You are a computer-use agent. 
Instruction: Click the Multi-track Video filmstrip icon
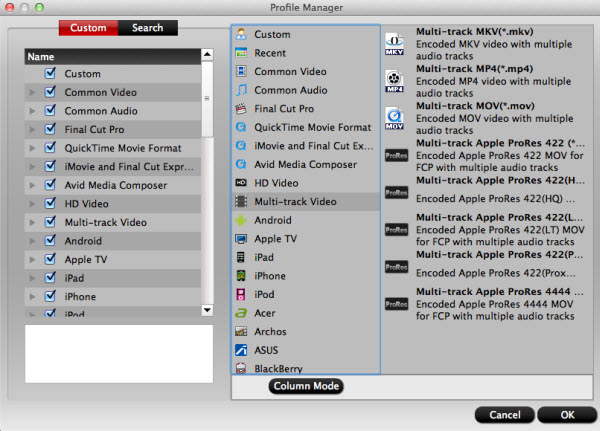241,201
